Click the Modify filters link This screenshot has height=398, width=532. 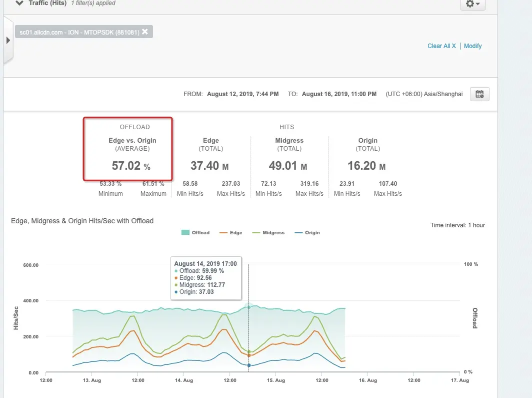472,46
